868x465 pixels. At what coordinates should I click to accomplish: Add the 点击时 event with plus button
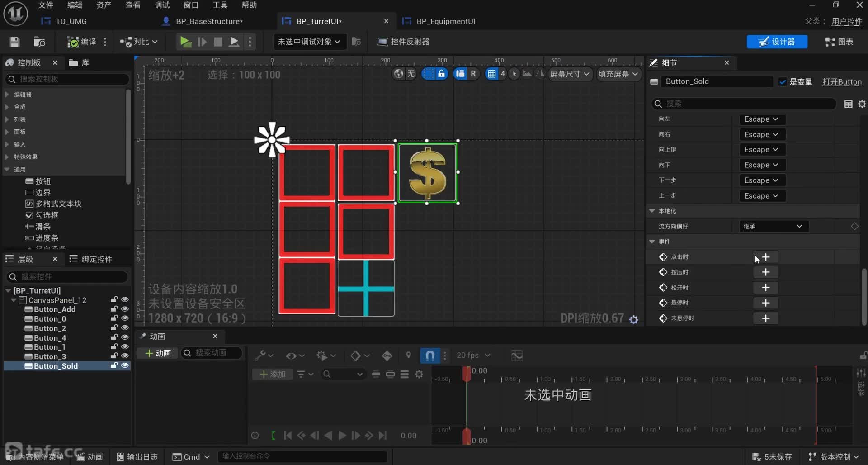pyautogui.click(x=765, y=257)
